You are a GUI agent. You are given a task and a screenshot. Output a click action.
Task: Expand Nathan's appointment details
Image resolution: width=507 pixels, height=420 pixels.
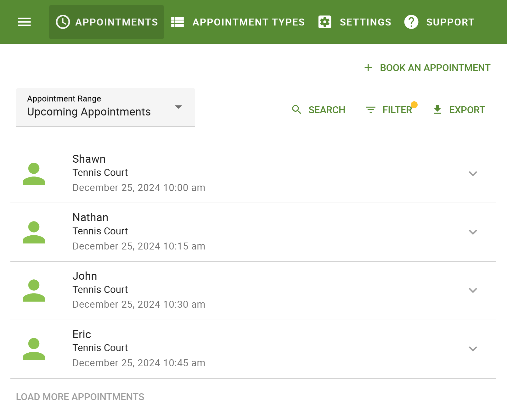tap(473, 232)
